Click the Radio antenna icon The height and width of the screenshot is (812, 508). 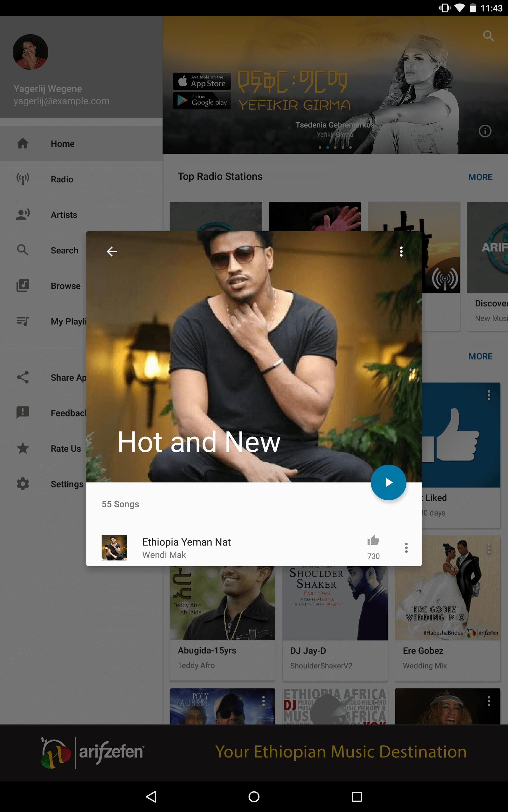coord(23,179)
